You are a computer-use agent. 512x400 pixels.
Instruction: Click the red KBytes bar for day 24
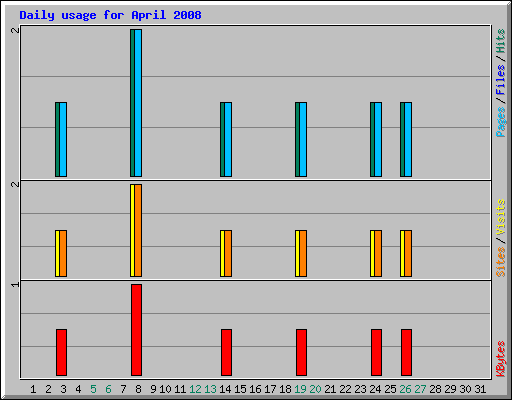(377, 352)
